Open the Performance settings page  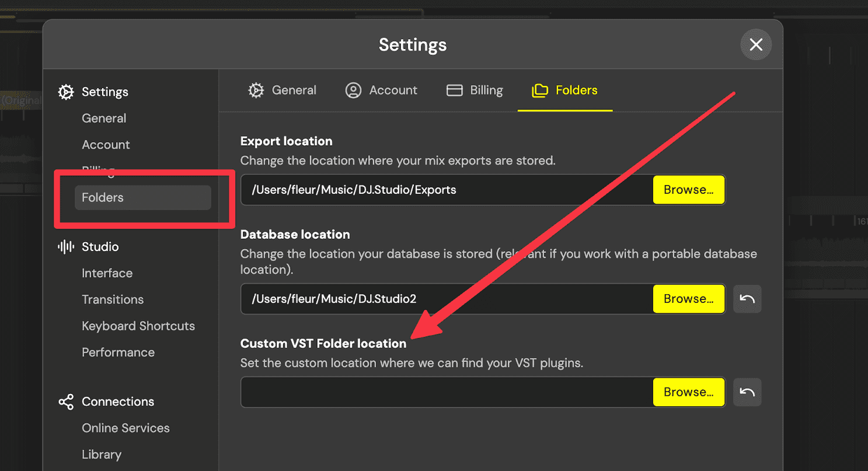[118, 353]
